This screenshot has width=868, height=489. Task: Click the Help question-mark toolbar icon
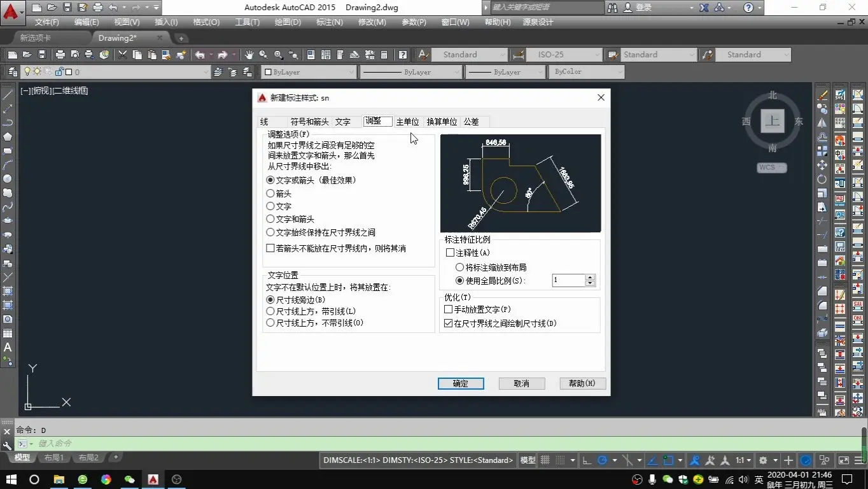(403, 55)
